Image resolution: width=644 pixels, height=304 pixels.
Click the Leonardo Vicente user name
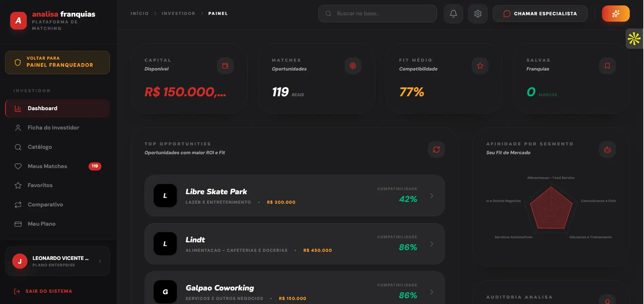click(60, 258)
